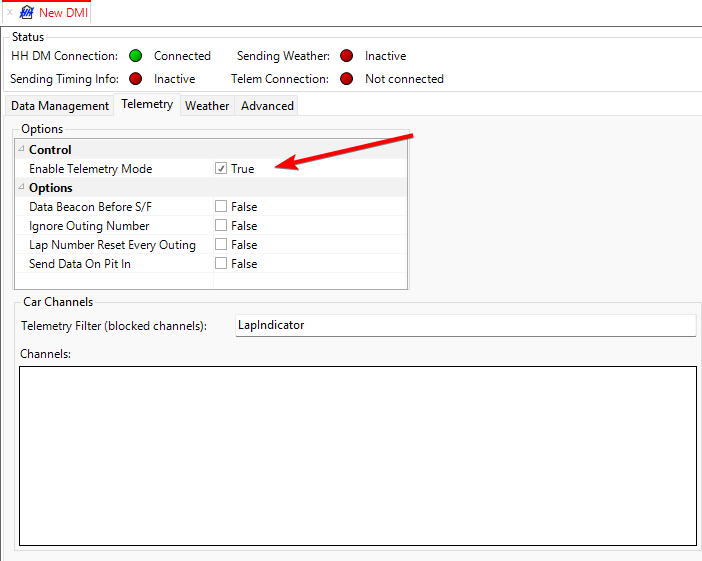The image size is (702, 561).
Task: Go to the Advanced tab
Action: point(267,106)
